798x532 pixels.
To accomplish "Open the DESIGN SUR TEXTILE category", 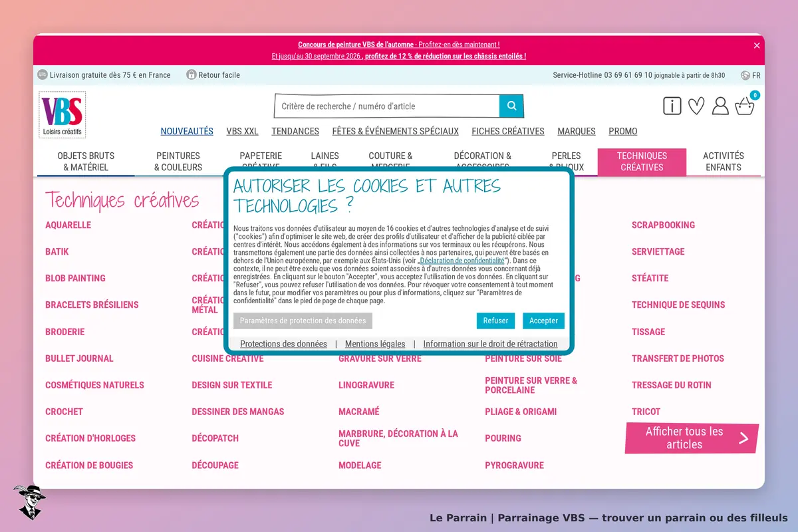I will (x=232, y=385).
